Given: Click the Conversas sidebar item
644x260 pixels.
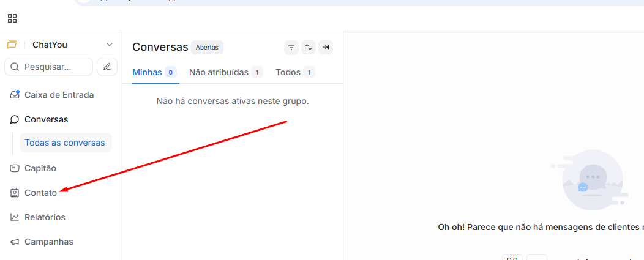Looking at the screenshot, I should [46, 119].
